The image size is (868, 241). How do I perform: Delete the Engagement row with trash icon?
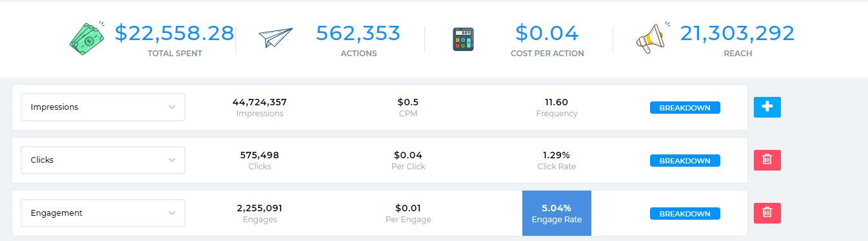(x=767, y=213)
